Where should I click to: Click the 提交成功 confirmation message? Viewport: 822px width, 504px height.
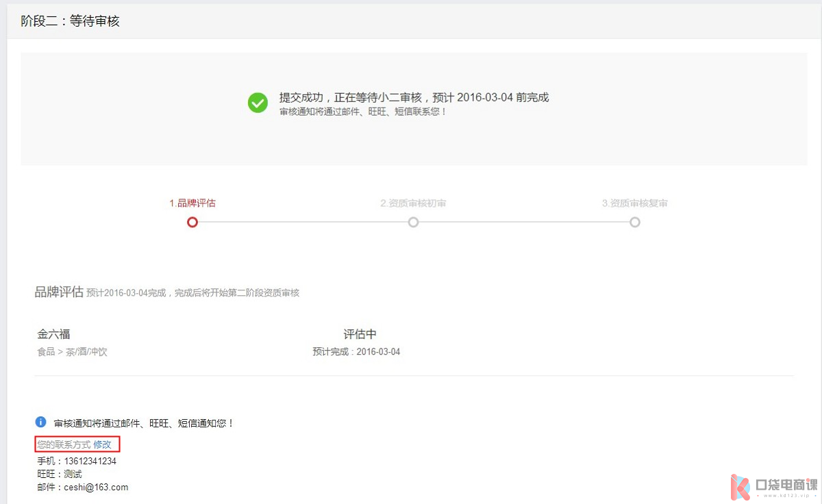414,97
